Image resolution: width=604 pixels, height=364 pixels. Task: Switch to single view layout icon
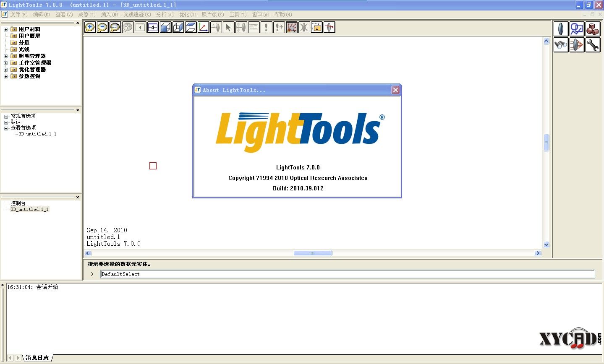coord(140,28)
